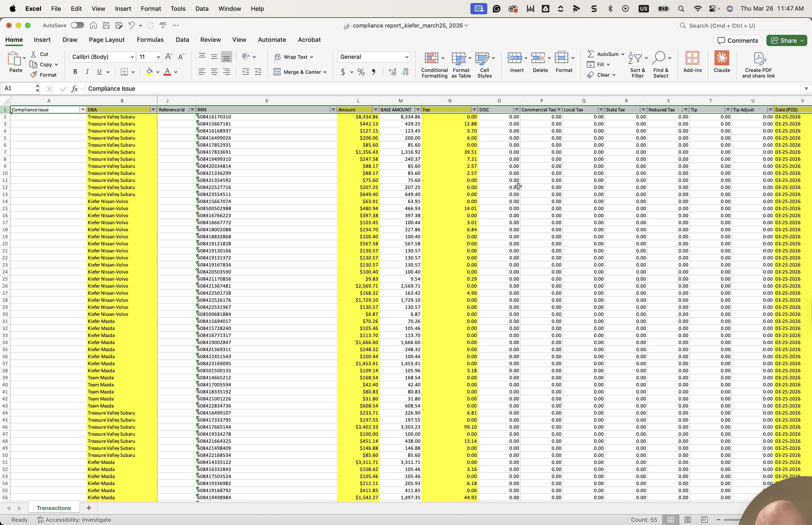Launch the Claude add-in

pos(722,62)
